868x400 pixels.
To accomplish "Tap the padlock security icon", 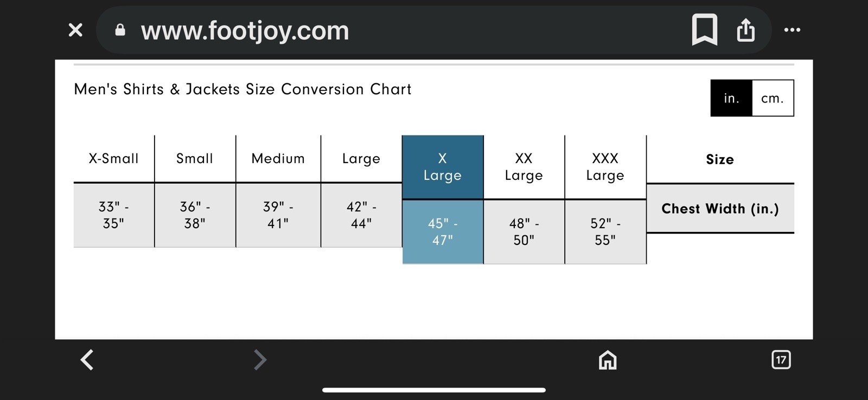I will [120, 30].
